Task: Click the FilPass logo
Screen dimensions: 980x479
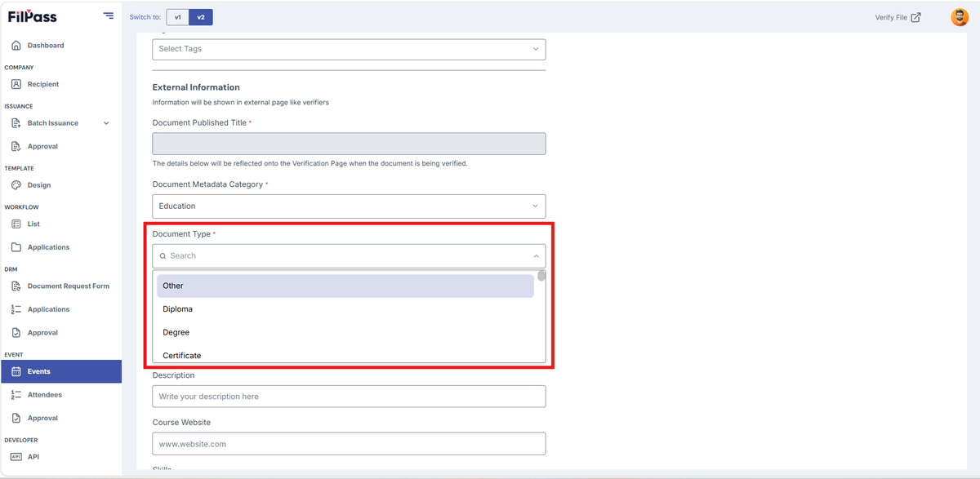Action: (33, 16)
